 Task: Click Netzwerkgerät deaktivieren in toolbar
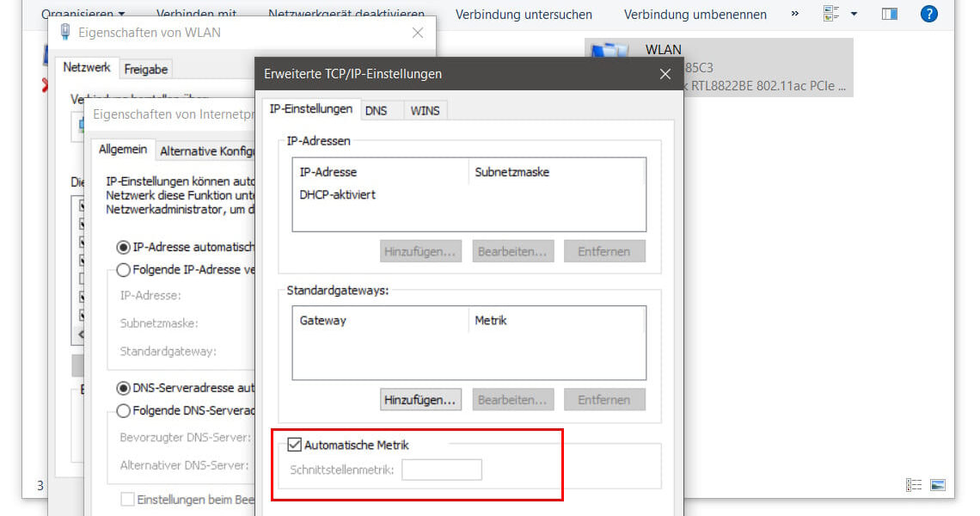[346, 13]
